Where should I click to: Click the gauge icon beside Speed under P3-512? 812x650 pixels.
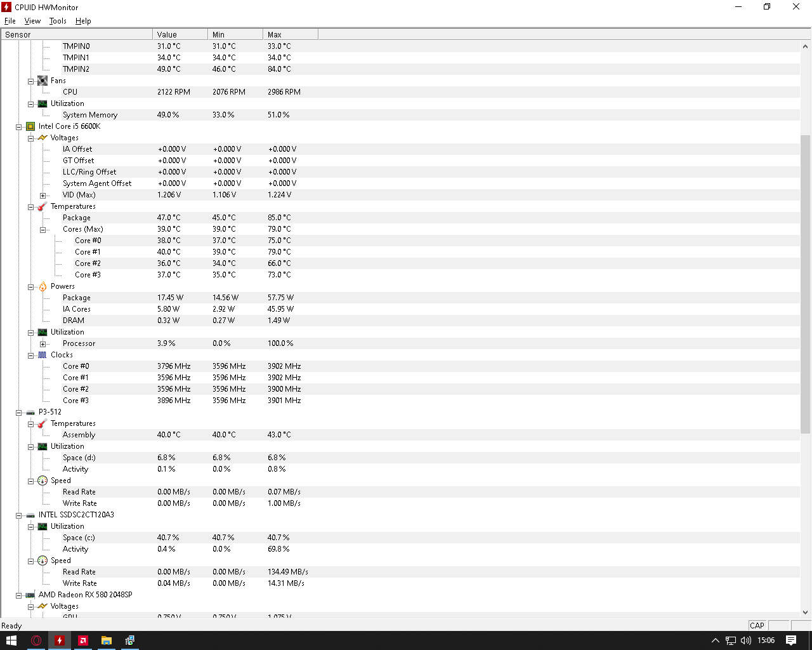tap(43, 481)
